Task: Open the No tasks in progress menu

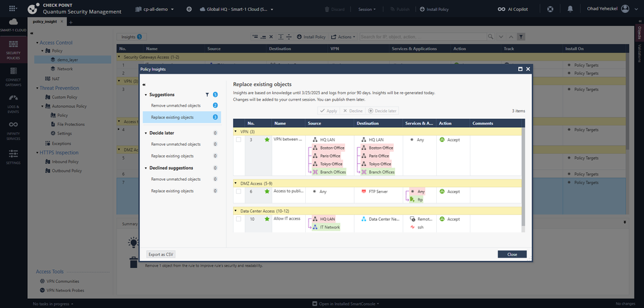Action: pyautogui.click(x=54, y=304)
